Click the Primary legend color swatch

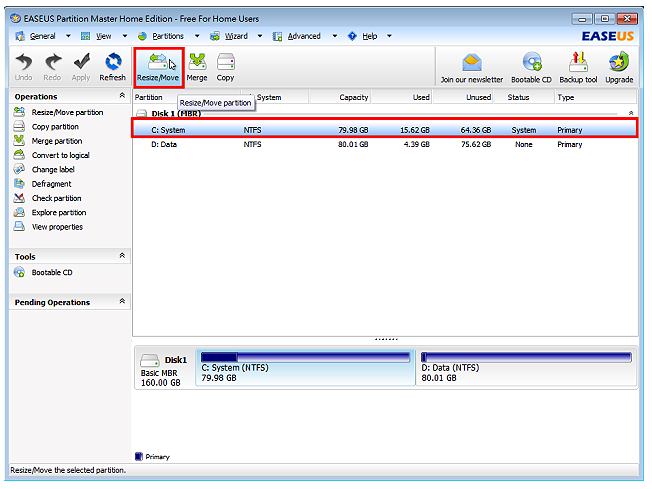(139, 457)
